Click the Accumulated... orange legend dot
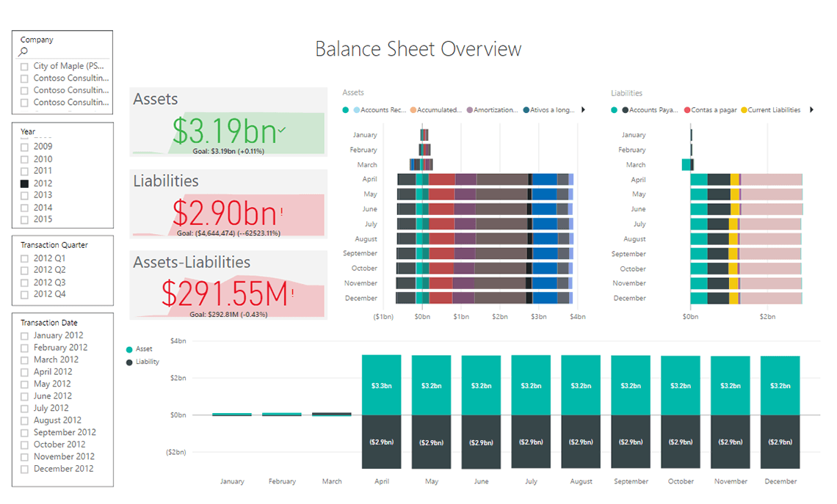Screen dimensions: 837x504 click(413, 110)
